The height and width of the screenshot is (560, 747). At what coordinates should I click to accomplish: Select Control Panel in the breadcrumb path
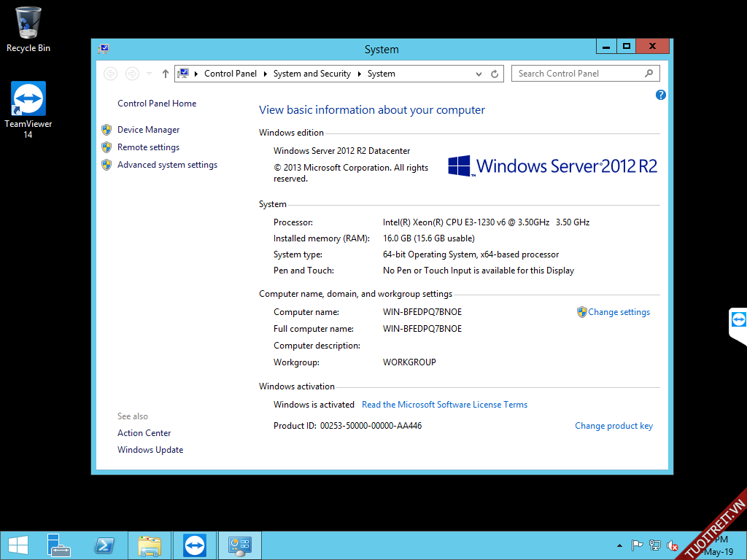[230, 74]
